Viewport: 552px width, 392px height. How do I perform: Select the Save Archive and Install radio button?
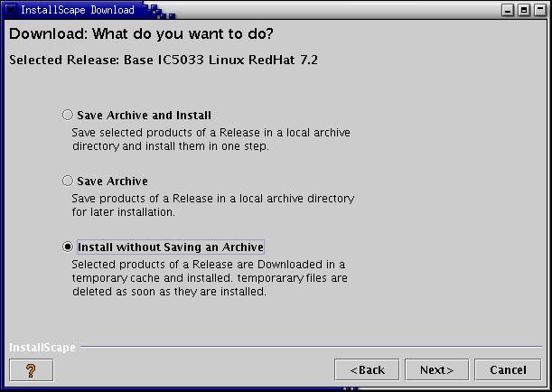[x=67, y=115]
